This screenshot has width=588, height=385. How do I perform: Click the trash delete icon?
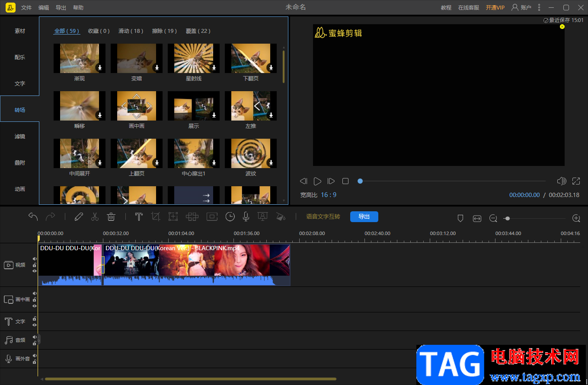[x=111, y=217]
